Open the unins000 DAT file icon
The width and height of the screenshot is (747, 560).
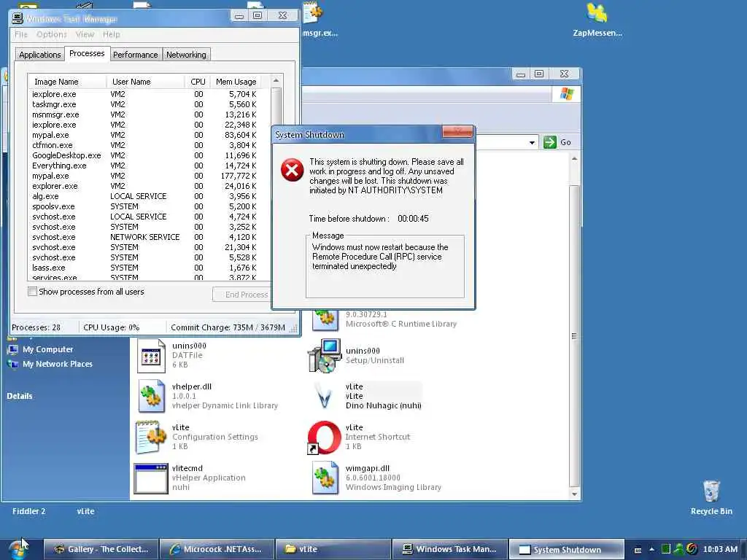(x=151, y=355)
